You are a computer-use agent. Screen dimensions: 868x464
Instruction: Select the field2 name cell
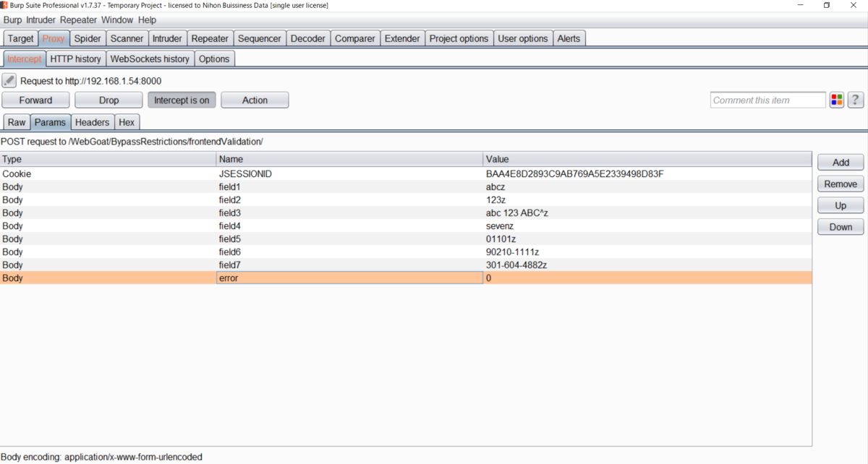coord(350,200)
